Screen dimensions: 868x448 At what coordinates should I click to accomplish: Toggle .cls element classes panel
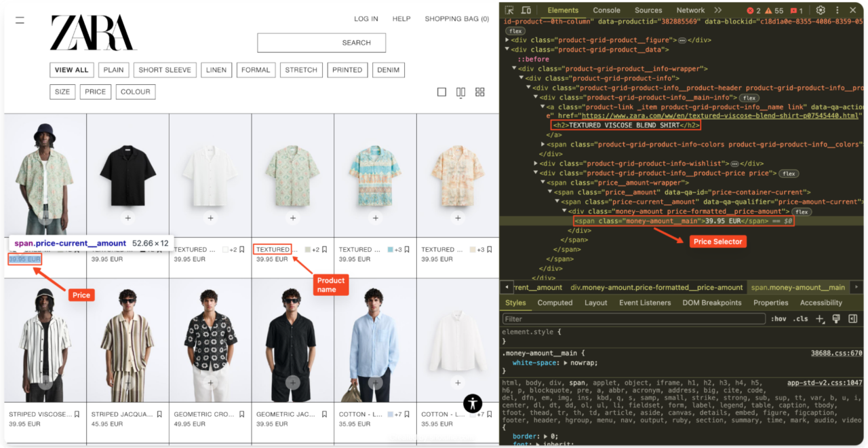tap(801, 319)
